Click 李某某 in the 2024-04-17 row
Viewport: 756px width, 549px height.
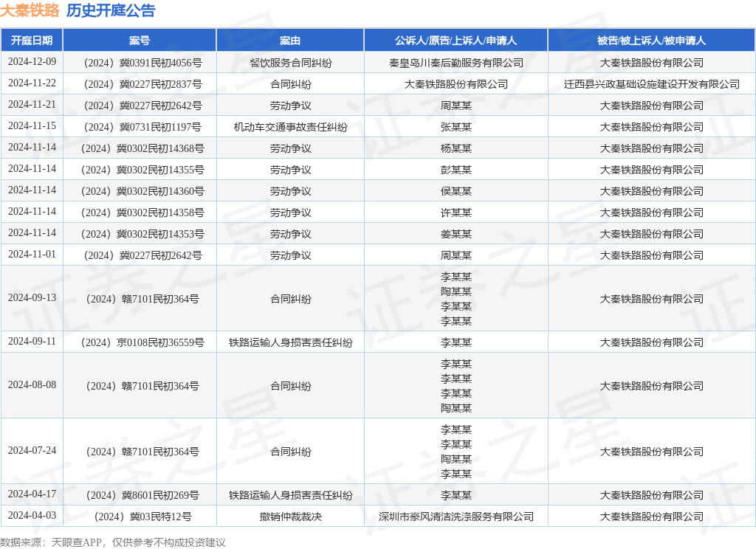coord(456,495)
